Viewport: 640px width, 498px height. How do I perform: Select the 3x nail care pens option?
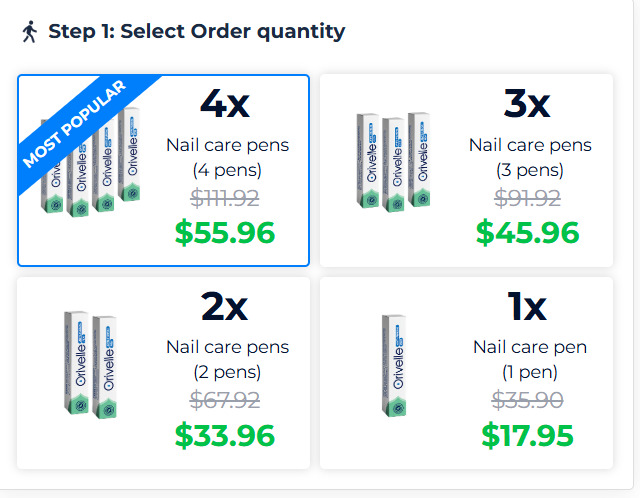pos(466,171)
